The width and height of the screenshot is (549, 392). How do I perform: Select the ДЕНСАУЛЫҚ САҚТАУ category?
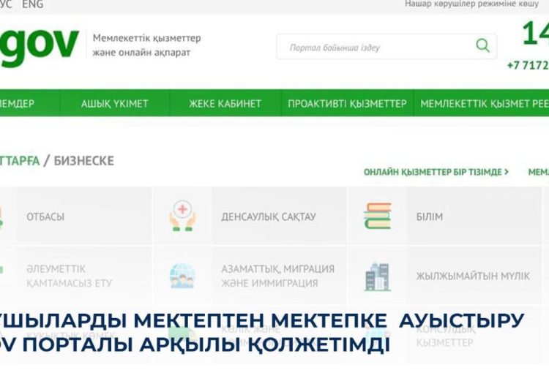[269, 216]
